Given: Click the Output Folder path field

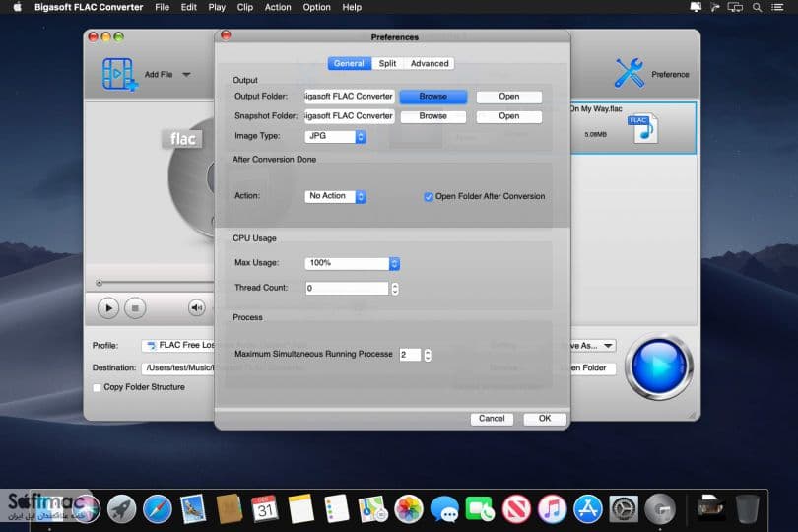Looking at the screenshot, I should [349, 97].
